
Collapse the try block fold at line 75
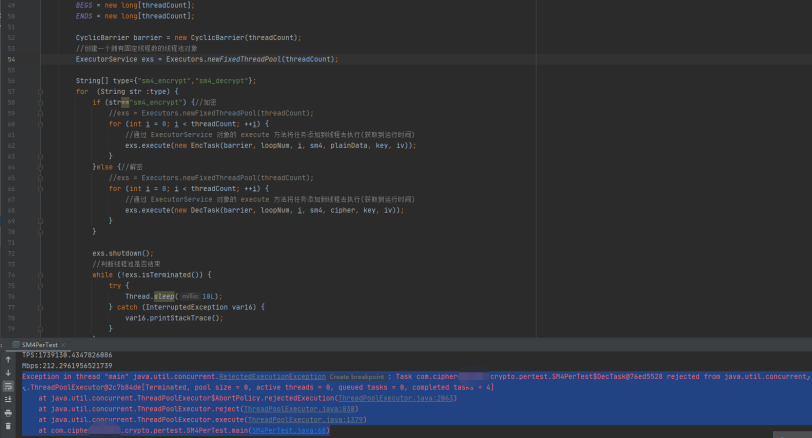(40, 286)
